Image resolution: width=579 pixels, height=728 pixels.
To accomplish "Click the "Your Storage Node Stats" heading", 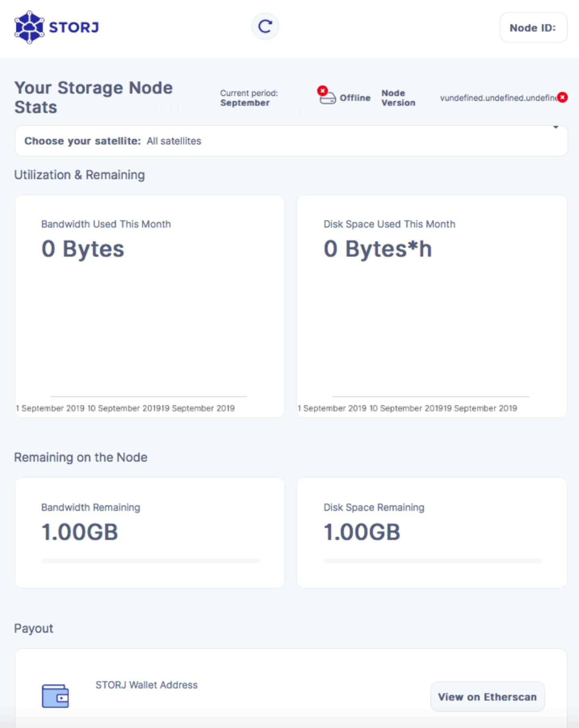I will [x=93, y=97].
